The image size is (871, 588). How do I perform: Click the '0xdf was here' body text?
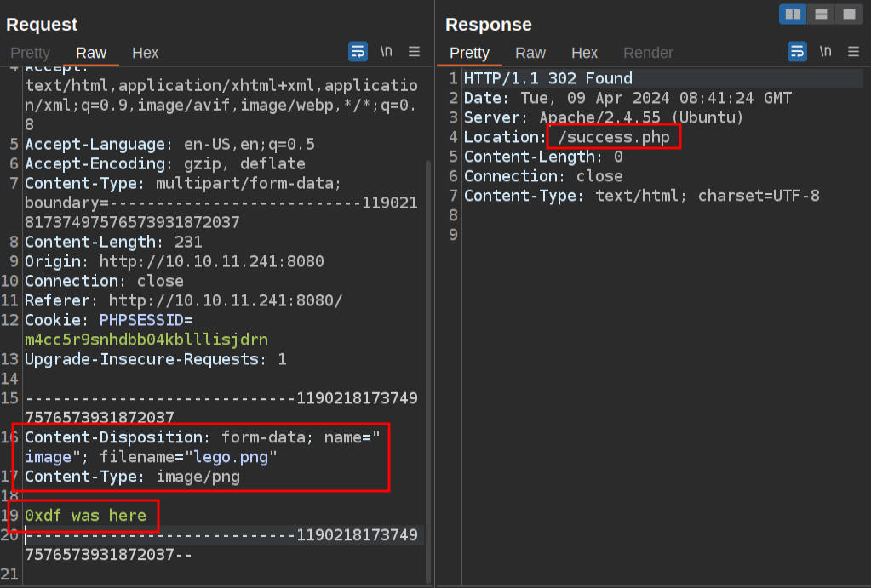point(85,516)
